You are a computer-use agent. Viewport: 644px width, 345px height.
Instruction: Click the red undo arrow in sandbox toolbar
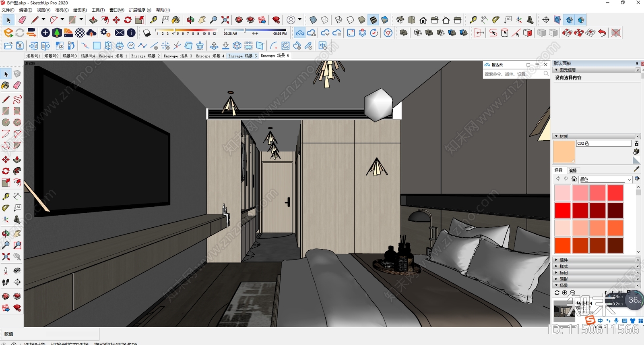[602, 33]
